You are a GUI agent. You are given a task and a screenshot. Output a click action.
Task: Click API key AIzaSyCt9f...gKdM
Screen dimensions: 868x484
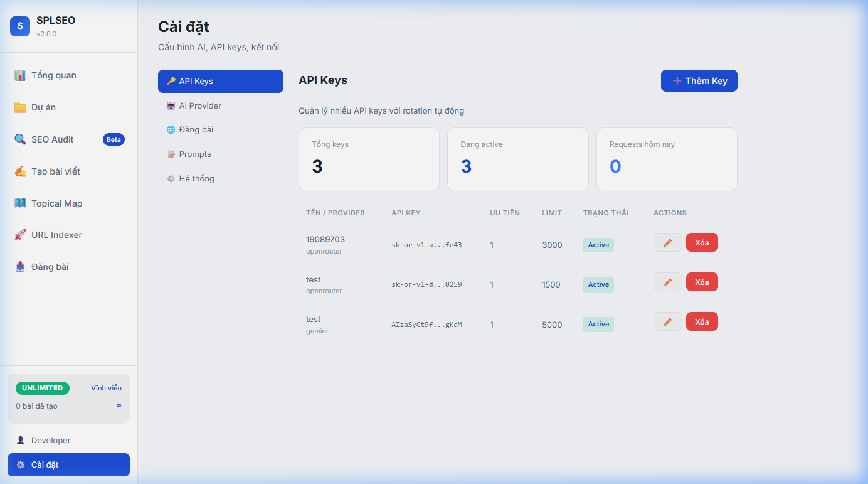coord(426,325)
